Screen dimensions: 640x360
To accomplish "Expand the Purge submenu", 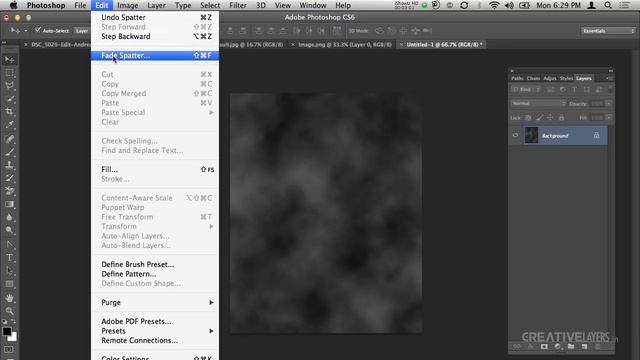I will point(155,302).
